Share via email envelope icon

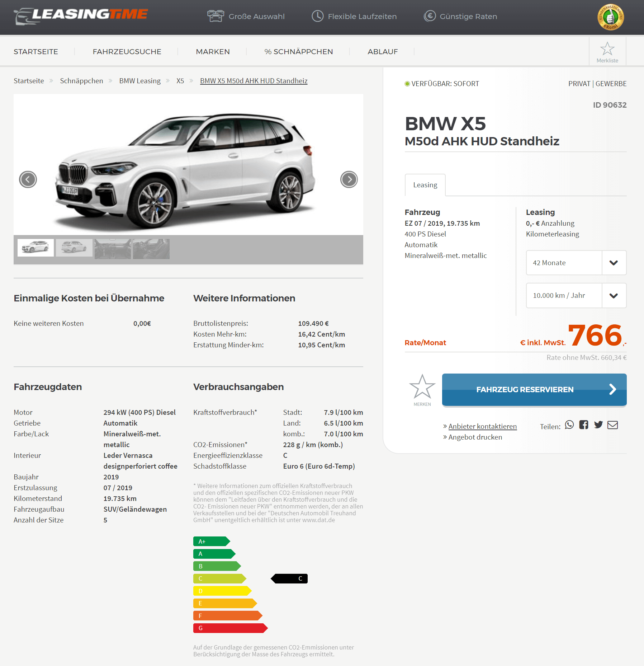tap(612, 425)
